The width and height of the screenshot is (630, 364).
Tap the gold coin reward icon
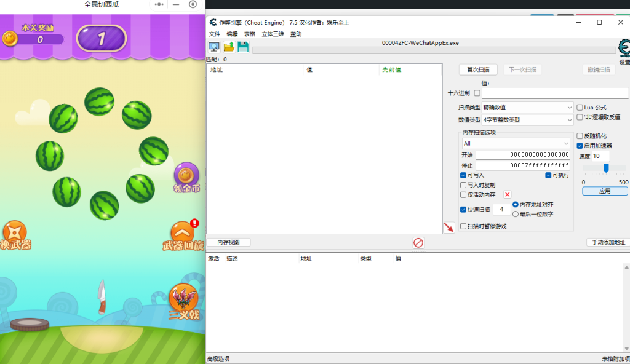[10, 39]
